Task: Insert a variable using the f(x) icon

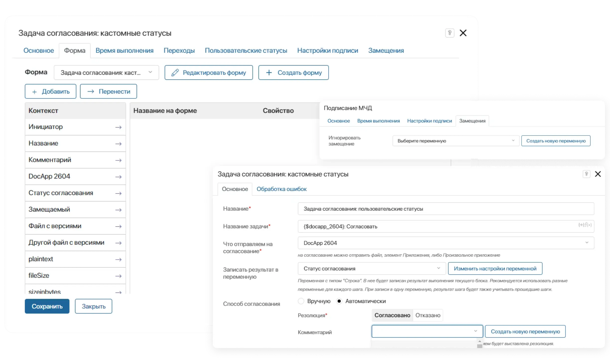Action: 588,225
